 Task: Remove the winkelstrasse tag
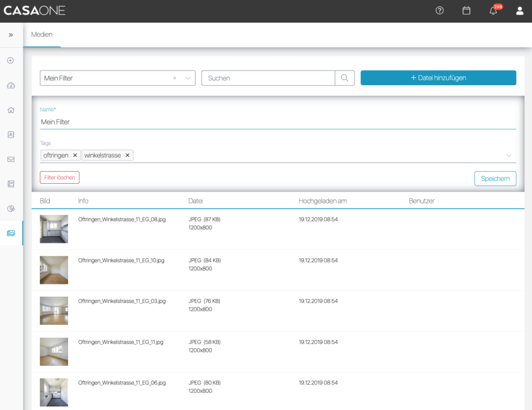(127, 155)
